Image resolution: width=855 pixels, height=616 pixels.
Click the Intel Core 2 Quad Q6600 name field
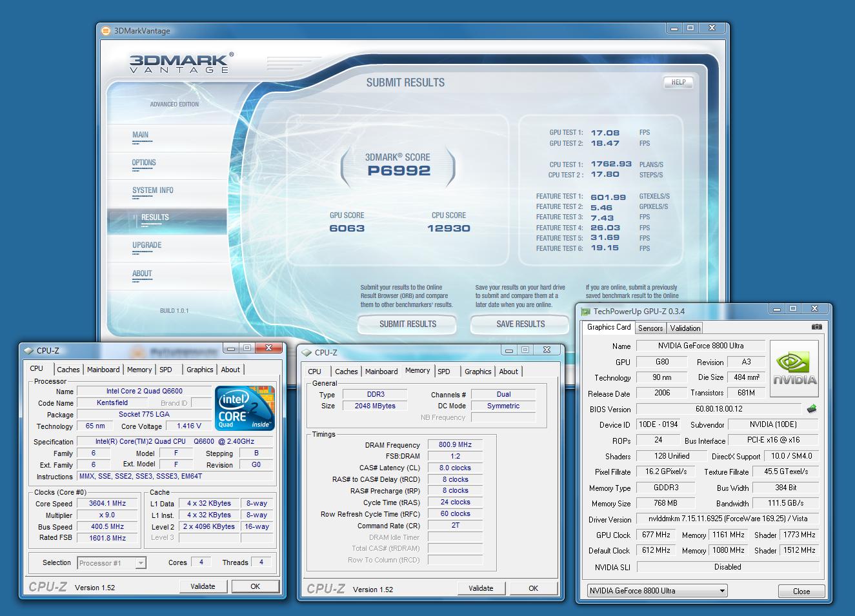(145, 391)
